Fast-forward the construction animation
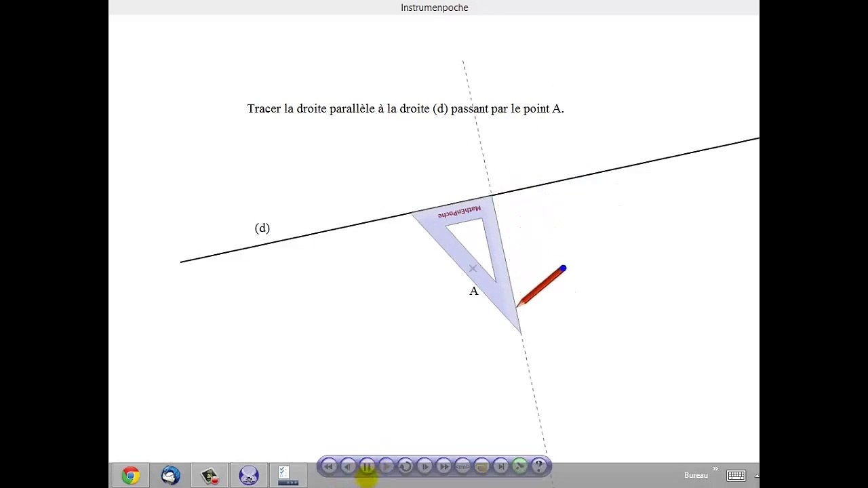Viewport: 868px width, 488px height. point(443,466)
